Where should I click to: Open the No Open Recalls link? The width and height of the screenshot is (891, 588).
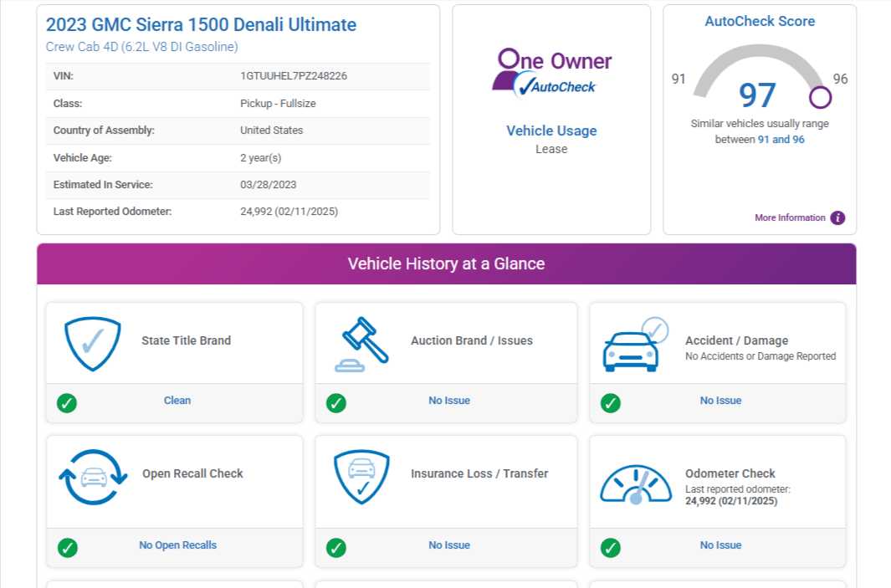click(x=177, y=545)
